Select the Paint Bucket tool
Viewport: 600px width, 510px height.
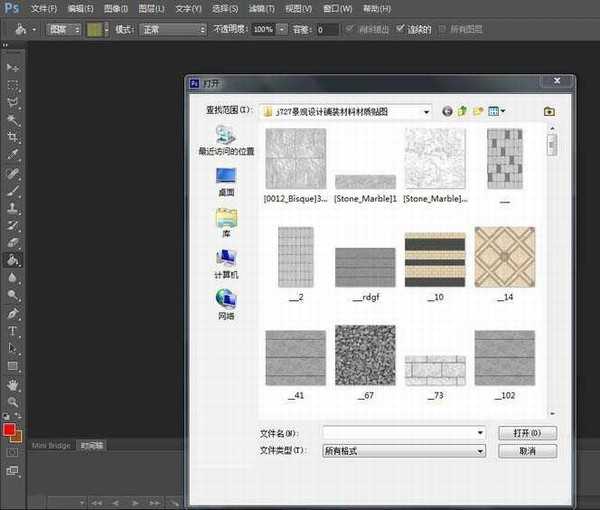tap(13, 260)
